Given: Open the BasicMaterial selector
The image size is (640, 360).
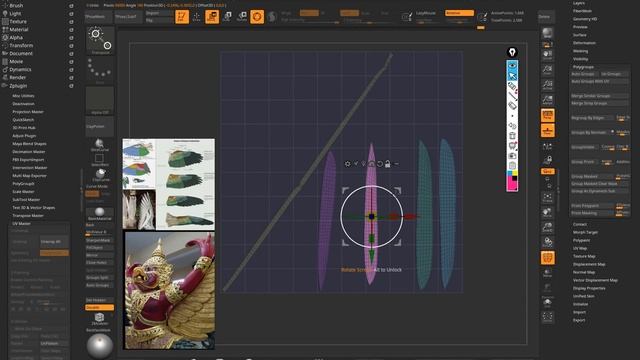Looking at the screenshot, I should [x=100, y=214].
